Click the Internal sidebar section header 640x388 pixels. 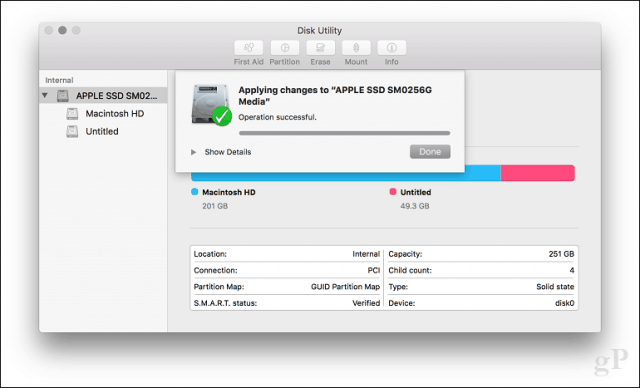click(59, 80)
